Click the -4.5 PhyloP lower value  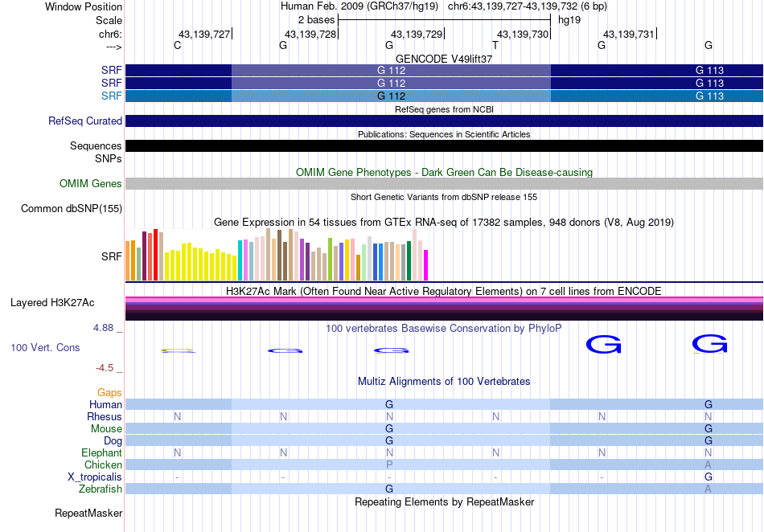[105, 368]
